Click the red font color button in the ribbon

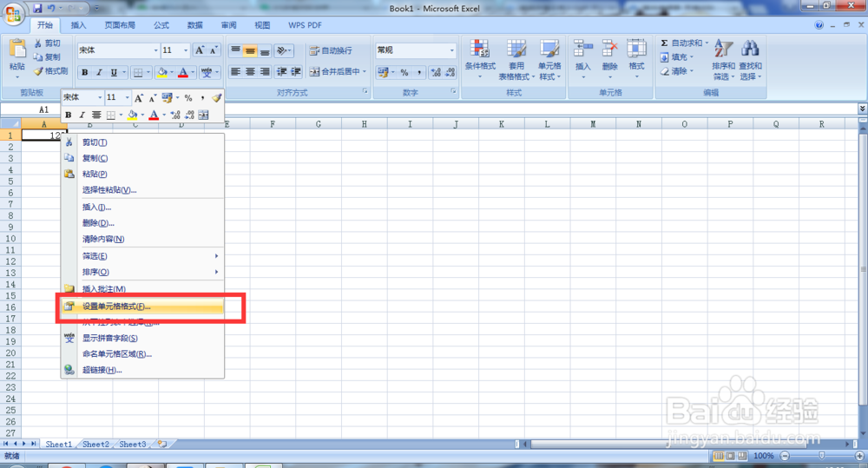point(182,72)
